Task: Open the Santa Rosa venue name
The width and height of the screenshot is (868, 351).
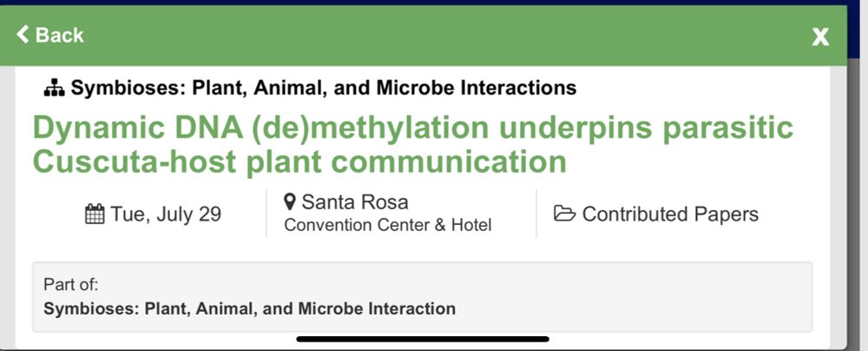Action: [355, 202]
